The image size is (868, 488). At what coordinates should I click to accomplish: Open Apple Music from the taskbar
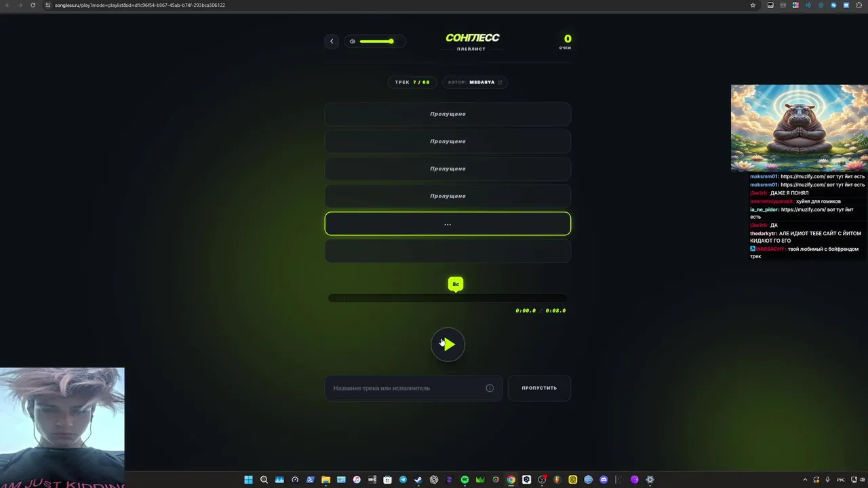357,480
